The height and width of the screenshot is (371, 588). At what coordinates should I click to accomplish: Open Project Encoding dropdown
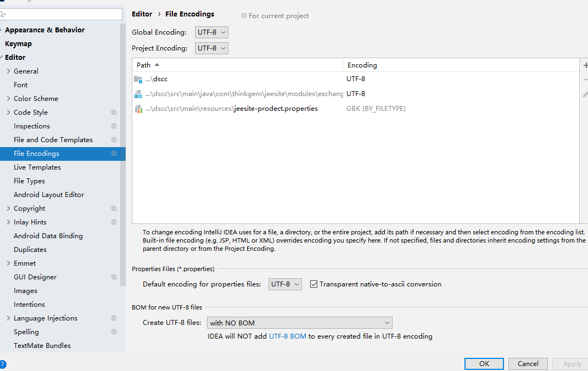pos(211,48)
